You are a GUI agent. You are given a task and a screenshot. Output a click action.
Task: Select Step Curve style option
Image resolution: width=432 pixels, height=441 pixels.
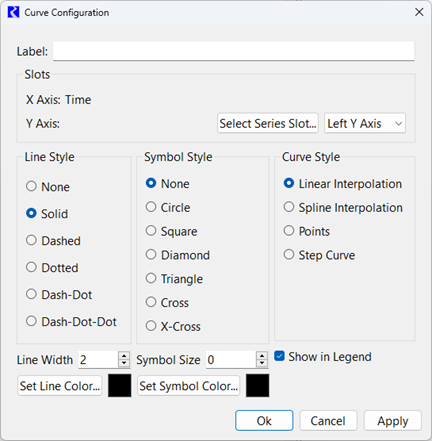point(319,255)
